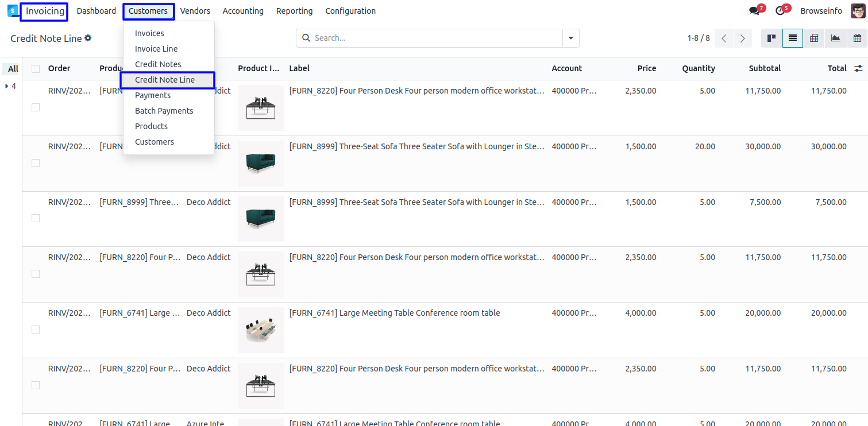Image resolution: width=868 pixels, height=426 pixels.
Task: Click the Three-Seat Sofa product thumbnail
Action: pos(260,163)
